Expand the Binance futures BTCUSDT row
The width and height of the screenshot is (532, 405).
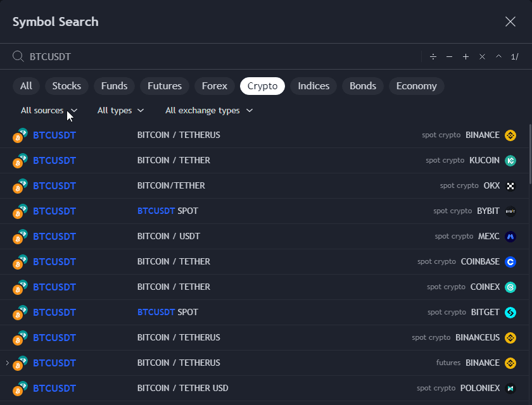8,363
